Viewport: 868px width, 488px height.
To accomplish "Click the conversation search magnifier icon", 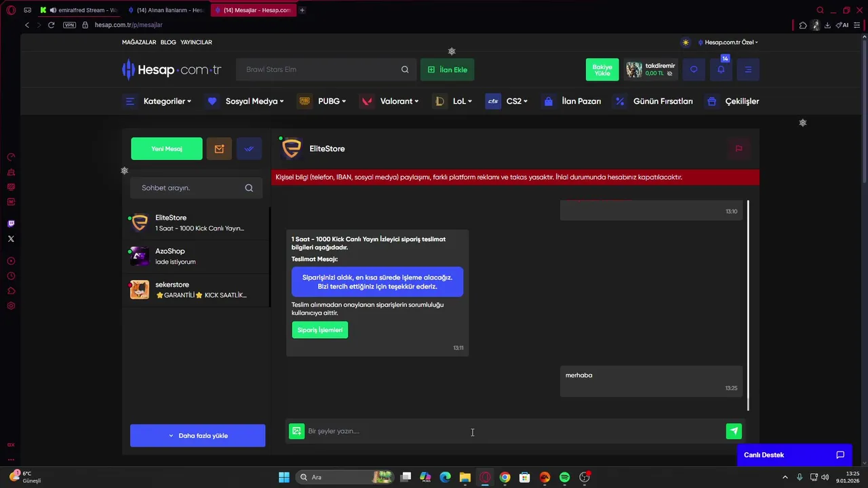I will click(x=249, y=188).
